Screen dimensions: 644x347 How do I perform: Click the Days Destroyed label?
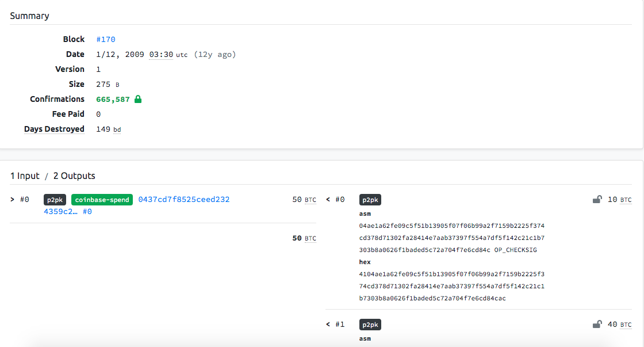[x=54, y=129]
